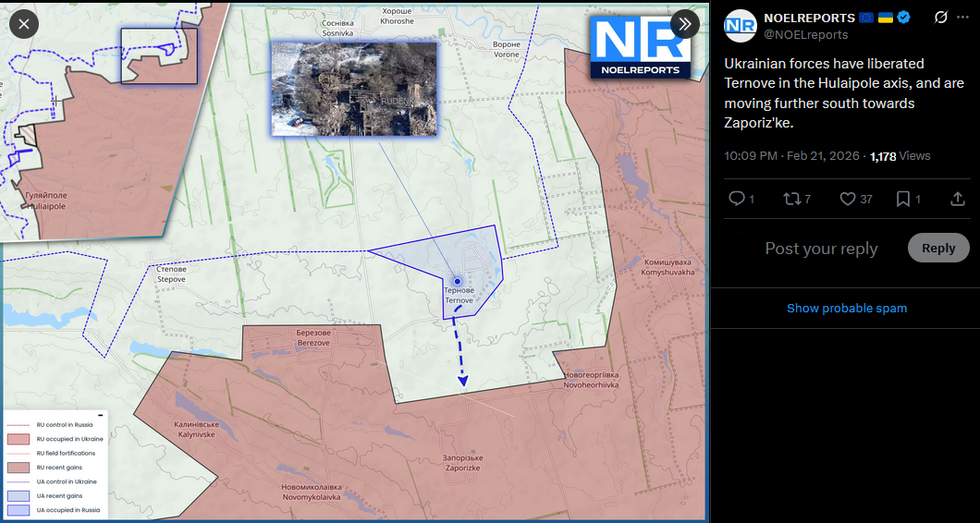Click the Novomykolaivka label on map
This screenshot has width=980, height=523.
[x=312, y=492]
